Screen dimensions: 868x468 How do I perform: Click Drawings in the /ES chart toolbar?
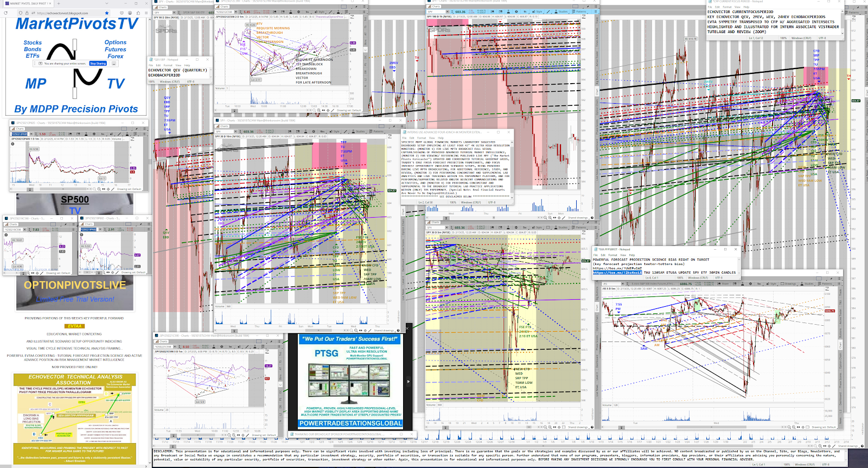click(788, 283)
